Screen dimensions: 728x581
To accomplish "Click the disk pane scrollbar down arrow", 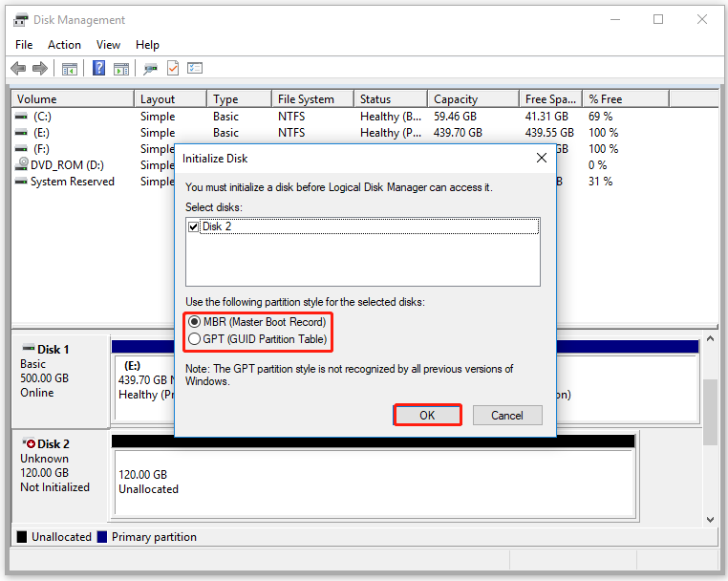I will (711, 520).
